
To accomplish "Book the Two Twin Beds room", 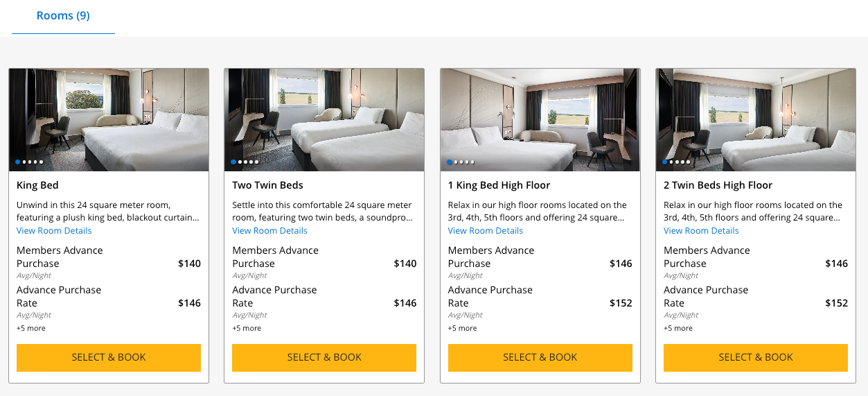I will (x=324, y=357).
